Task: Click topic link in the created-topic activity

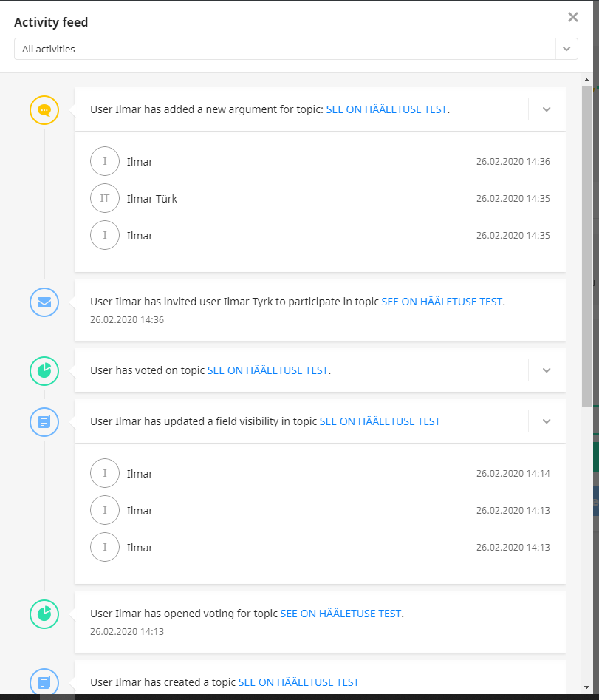Action: tap(298, 682)
